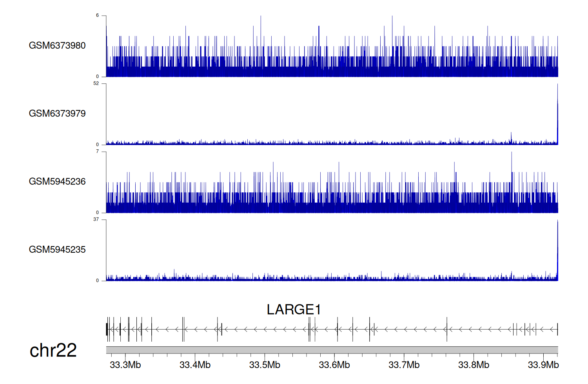Select the y-axis maximum 7 on GSM5945236
This screenshot has height=384, width=588.
pyautogui.click(x=97, y=152)
